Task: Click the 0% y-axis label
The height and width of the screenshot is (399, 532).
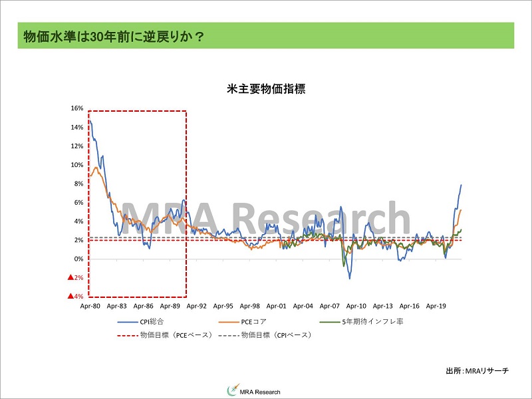Action: (78, 259)
